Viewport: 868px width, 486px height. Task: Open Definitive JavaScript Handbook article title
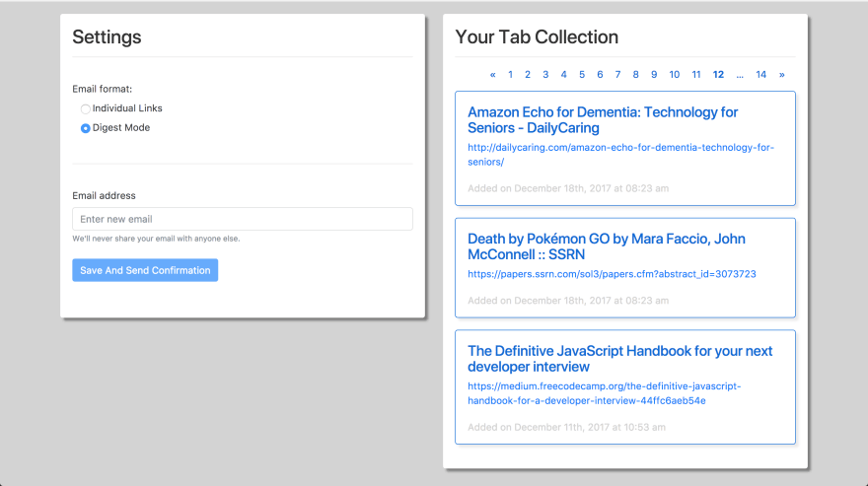click(620, 359)
